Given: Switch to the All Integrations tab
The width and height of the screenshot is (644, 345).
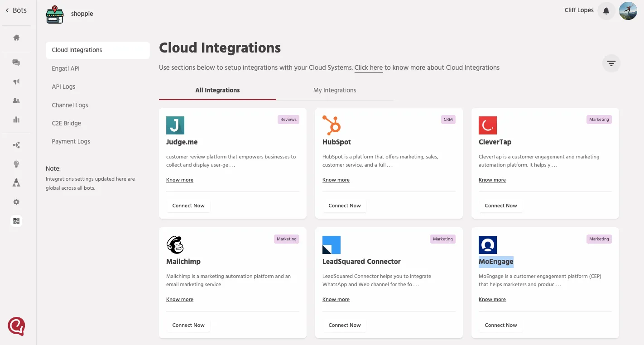Looking at the screenshot, I should [x=217, y=90].
